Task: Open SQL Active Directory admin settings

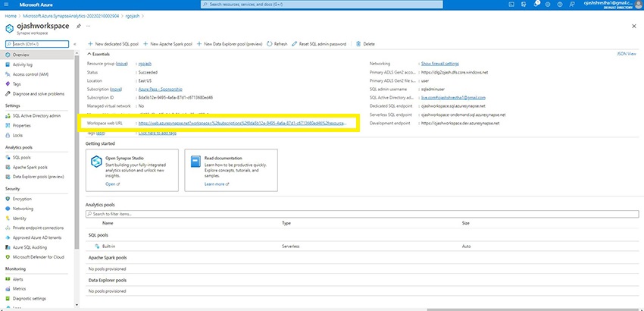Action: [x=37, y=116]
